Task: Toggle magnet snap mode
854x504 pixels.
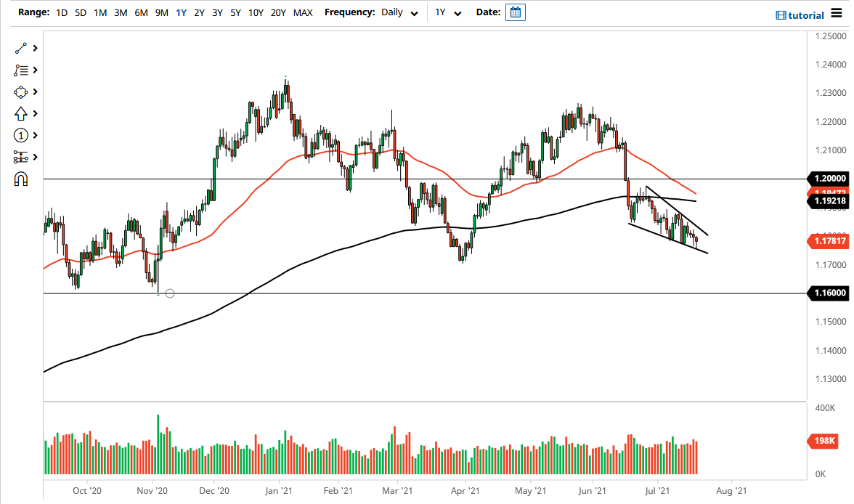Action: (21, 178)
